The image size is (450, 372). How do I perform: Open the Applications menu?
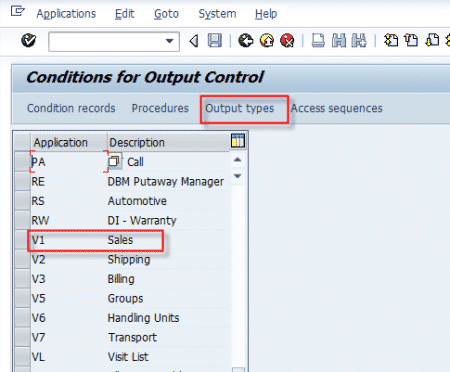(66, 14)
